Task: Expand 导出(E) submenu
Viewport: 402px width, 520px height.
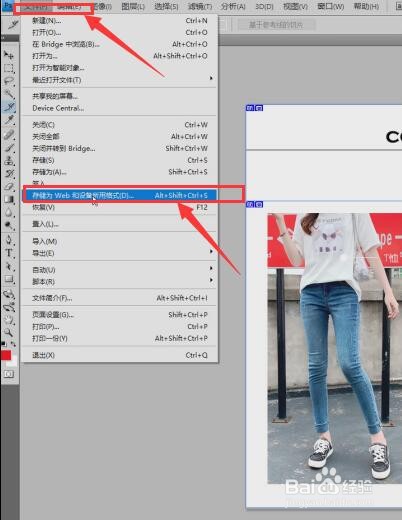Action: 119,253
